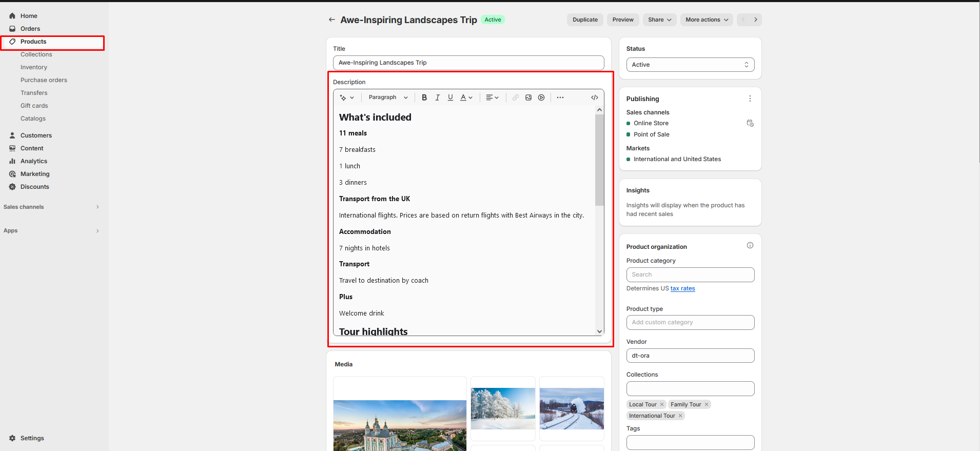
Task: Remove the Family Tour collection tag
Action: point(706,404)
